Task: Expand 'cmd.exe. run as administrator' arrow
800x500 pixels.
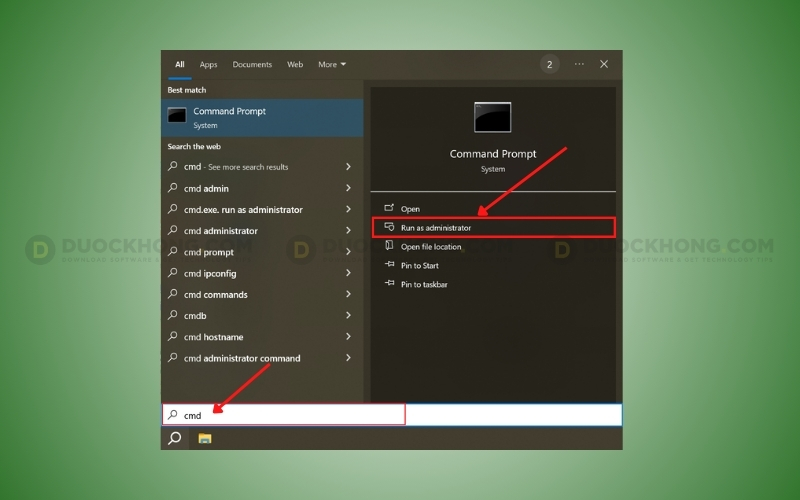Action: tap(348, 209)
